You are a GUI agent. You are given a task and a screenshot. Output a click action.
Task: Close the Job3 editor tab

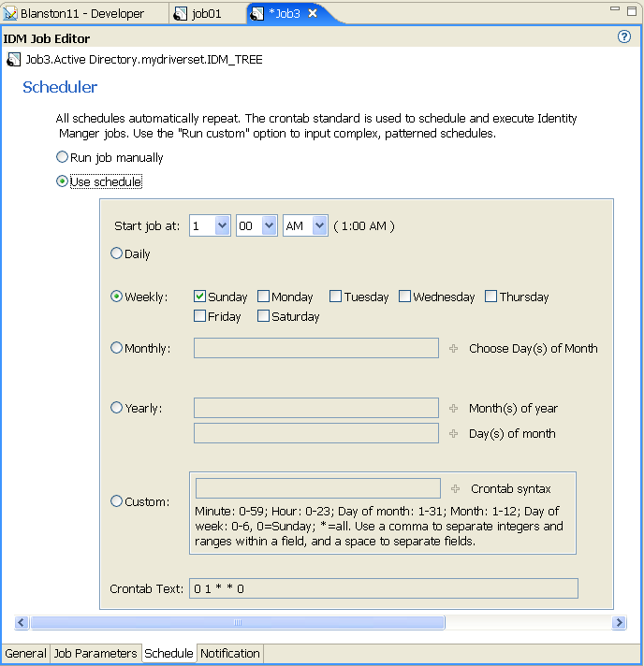313,14
